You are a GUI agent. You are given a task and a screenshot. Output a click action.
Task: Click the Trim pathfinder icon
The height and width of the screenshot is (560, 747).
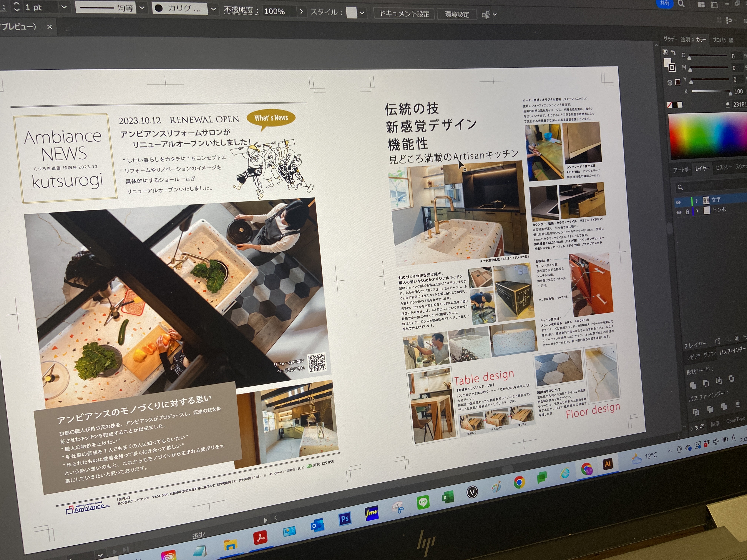tap(710, 409)
